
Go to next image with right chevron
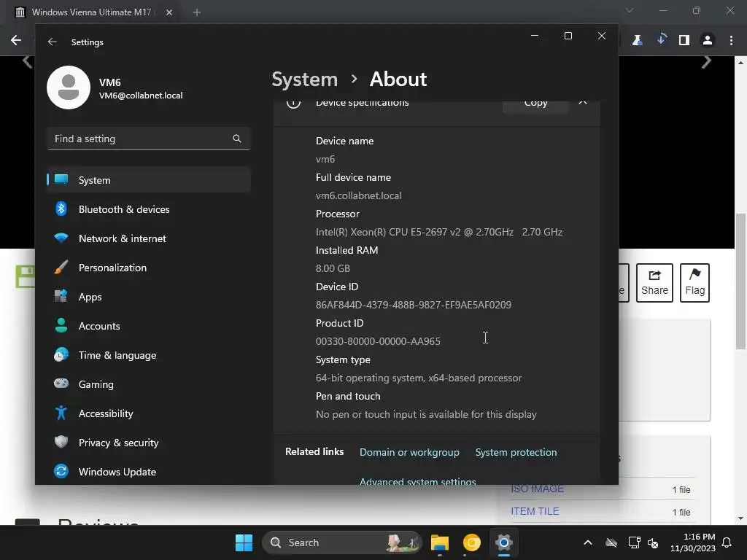706,62
